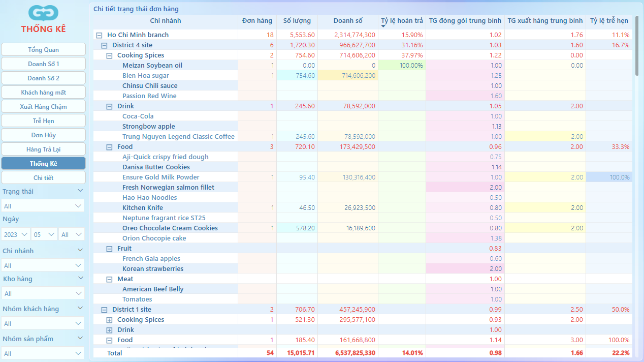Select the American Beef Belly row

[x=363, y=289]
